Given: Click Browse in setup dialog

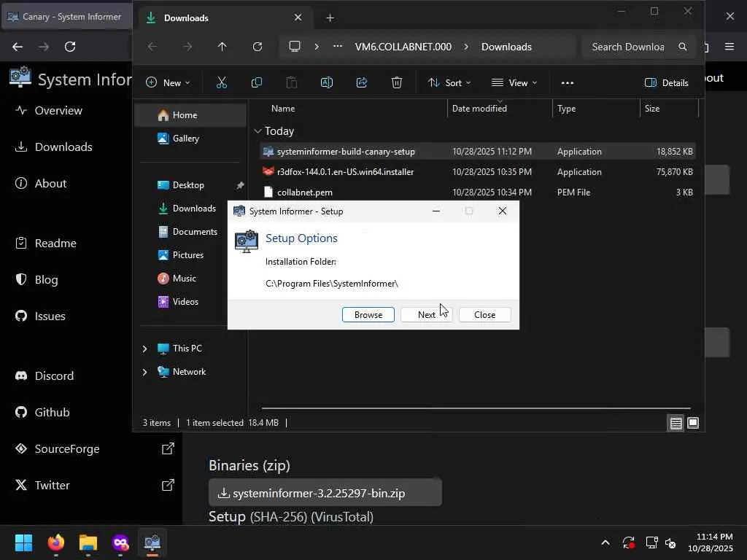Looking at the screenshot, I should coord(368,315).
